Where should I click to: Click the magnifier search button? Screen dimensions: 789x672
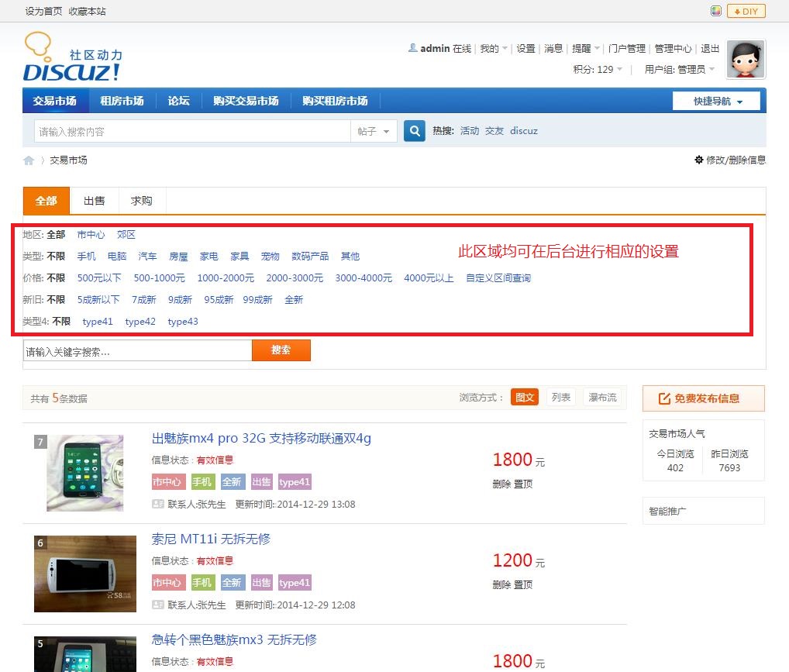point(414,131)
